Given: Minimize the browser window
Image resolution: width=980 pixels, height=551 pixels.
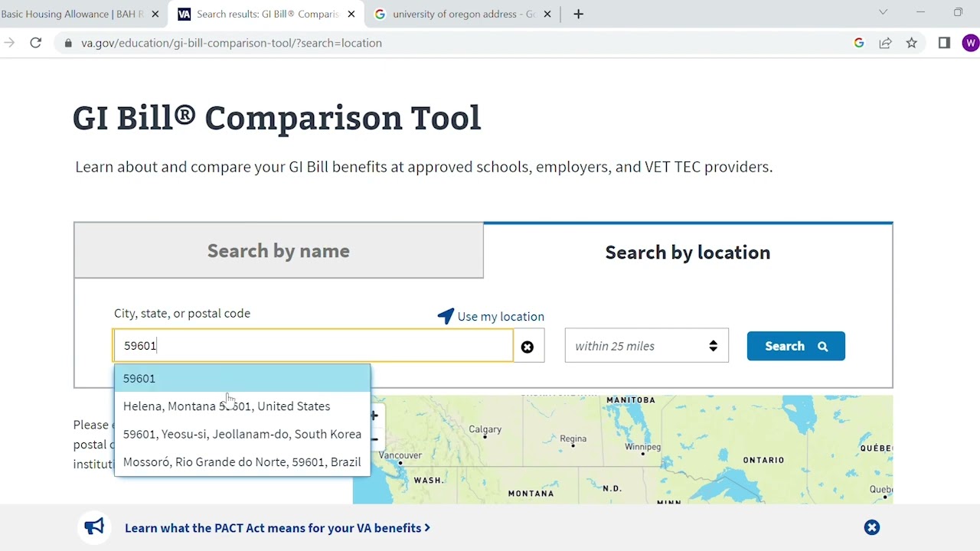Looking at the screenshot, I should point(920,12).
